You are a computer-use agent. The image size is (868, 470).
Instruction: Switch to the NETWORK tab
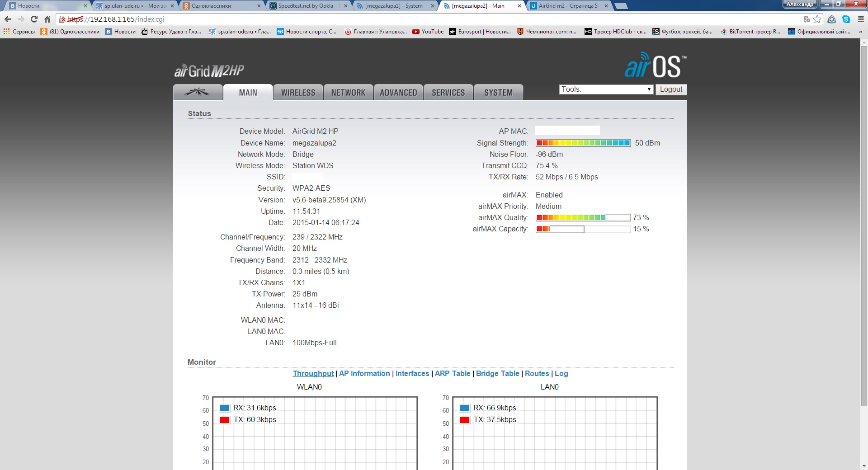tap(349, 92)
